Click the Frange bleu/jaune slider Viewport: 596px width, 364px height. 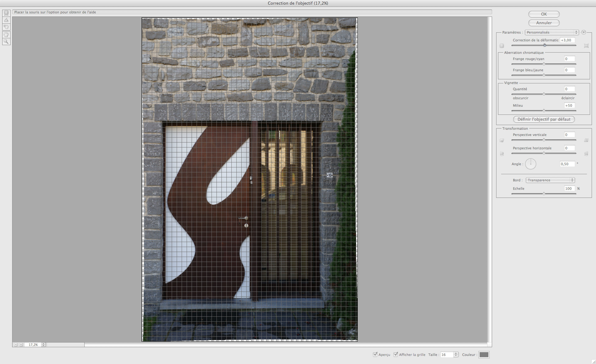coord(544,75)
